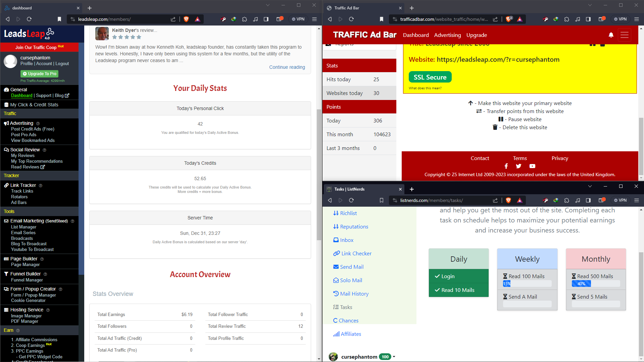Click Twitter icon in Traffic Ad Bar footer
644x362 pixels.
click(x=518, y=166)
